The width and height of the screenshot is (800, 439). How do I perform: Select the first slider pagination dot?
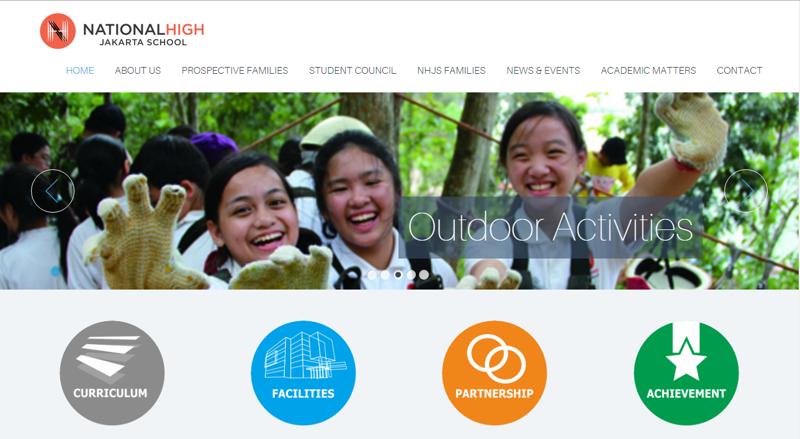[372, 275]
